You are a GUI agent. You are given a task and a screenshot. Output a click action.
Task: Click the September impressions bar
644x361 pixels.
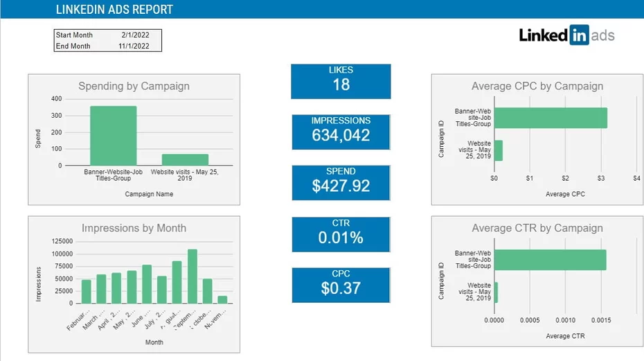193,276
